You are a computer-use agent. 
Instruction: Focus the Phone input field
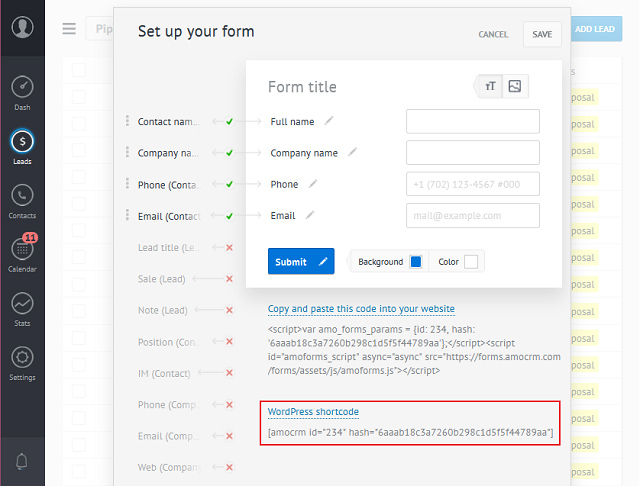pyautogui.click(x=473, y=184)
